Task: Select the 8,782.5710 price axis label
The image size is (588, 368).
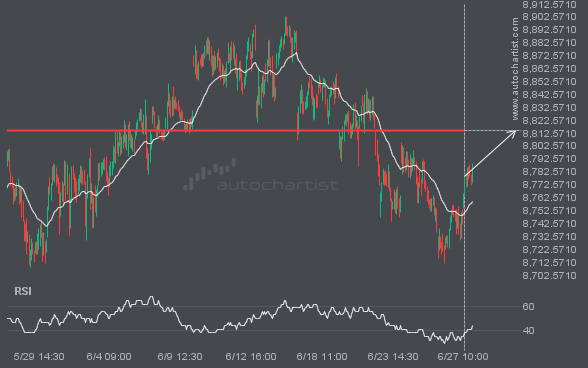Action: [x=549, y=172]
